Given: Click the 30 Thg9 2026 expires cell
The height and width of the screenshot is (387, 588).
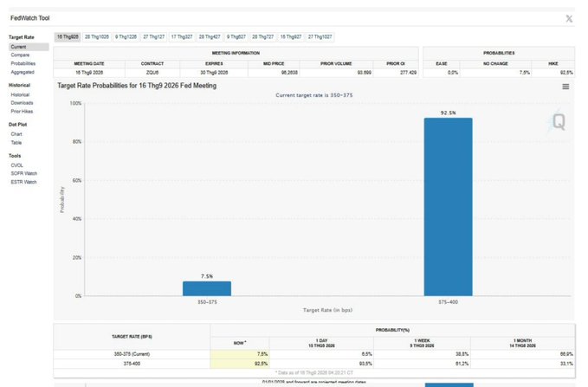Looking at the screenshot, I should (x=214, y=73).
